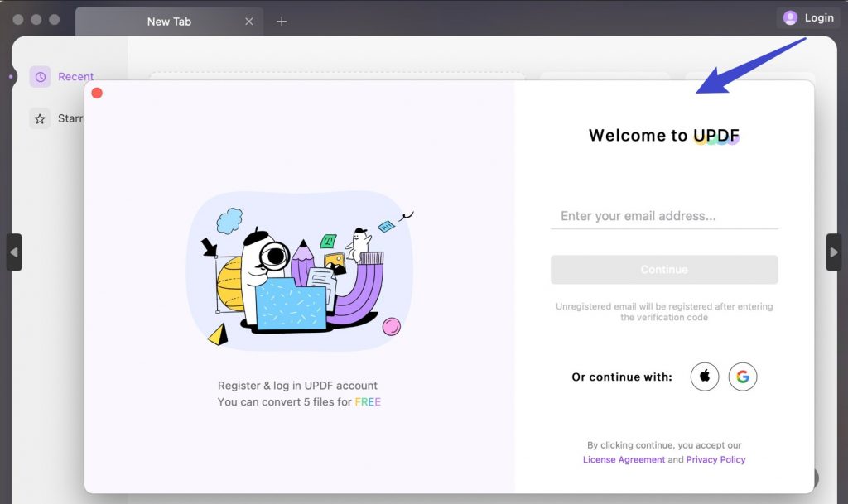Click the Login button at top right
848x504 pixels.
808,18
